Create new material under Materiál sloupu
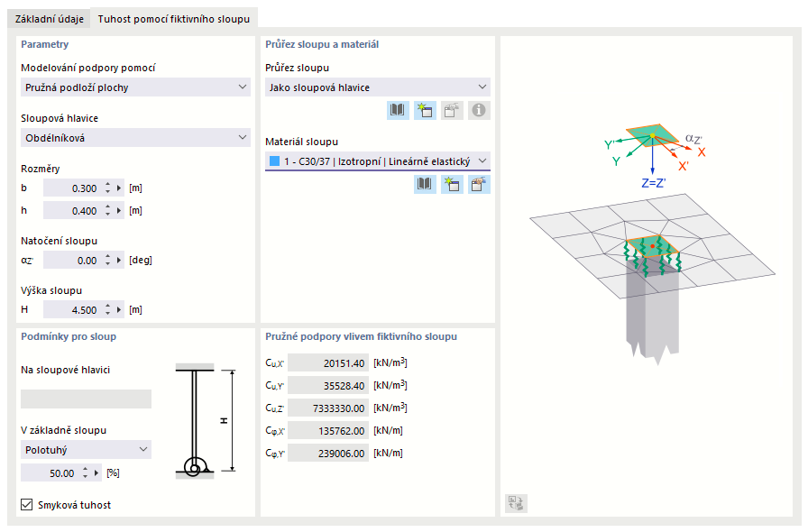The width and height of the screenshot is (808, 532). 452,184
